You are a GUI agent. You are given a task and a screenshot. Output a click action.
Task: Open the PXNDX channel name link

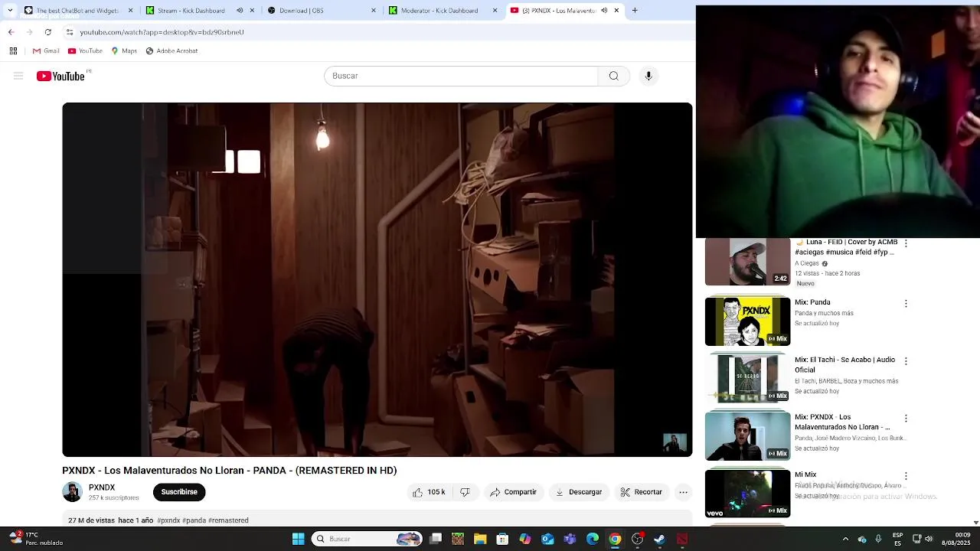pos(102,487)
